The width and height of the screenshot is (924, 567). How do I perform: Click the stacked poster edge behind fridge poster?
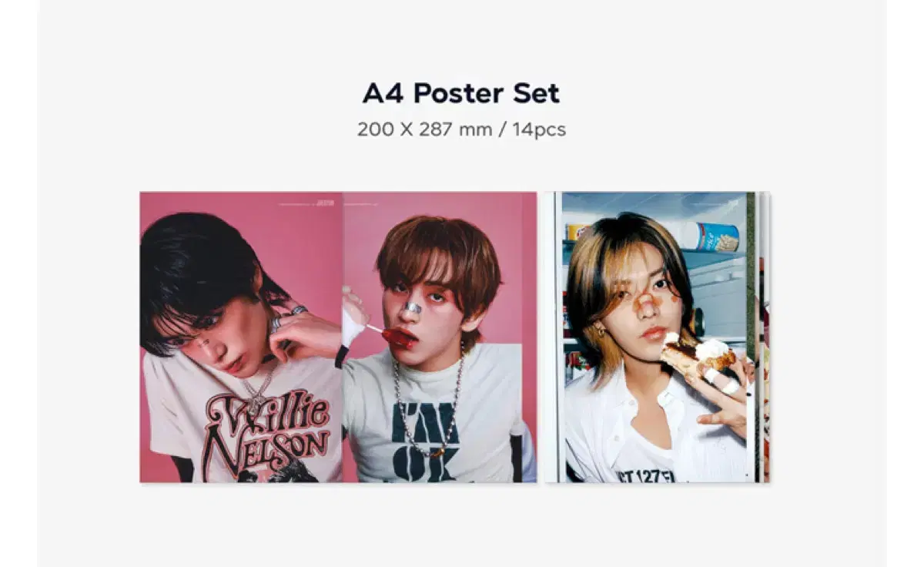point(765,337)
